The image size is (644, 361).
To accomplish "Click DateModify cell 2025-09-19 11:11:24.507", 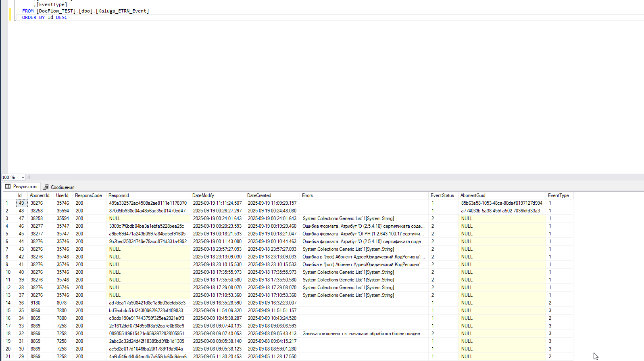I will coord(217,203).
